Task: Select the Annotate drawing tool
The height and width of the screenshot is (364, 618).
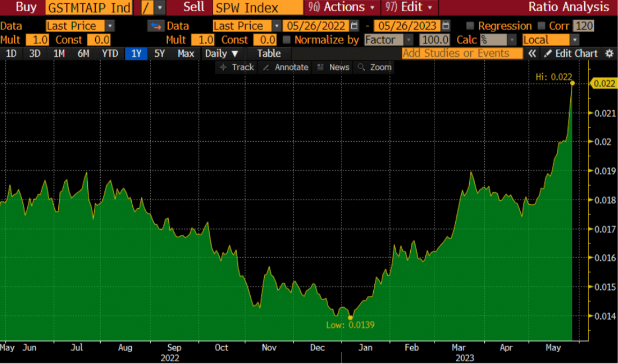Action: pyautogui.click(x=286, y=67)
